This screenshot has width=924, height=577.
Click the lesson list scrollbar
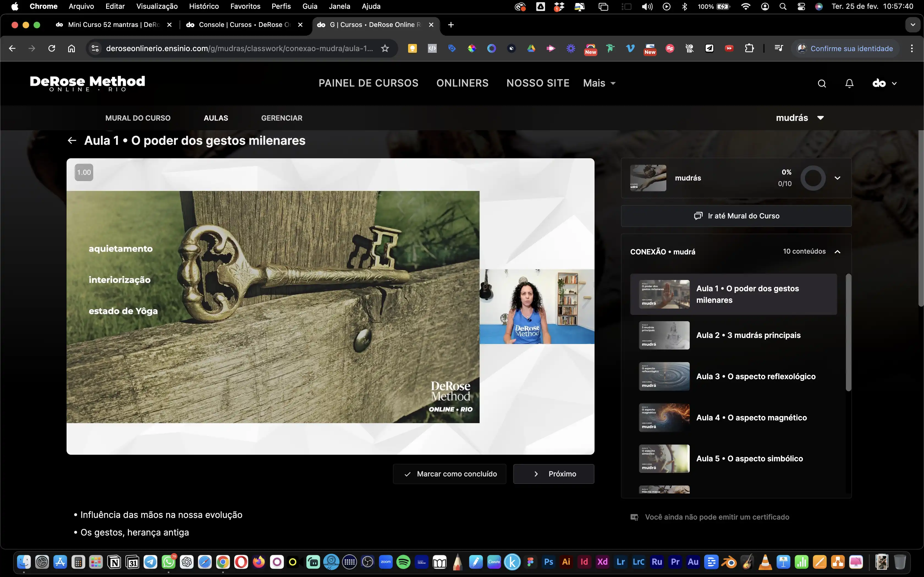click(848, 332)
